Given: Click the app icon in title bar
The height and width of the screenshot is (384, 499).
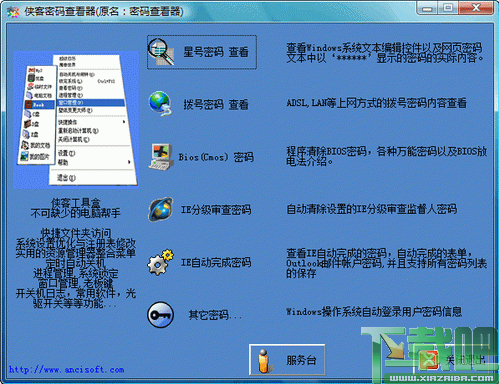Looking at the screenshot, I should 13,12.
